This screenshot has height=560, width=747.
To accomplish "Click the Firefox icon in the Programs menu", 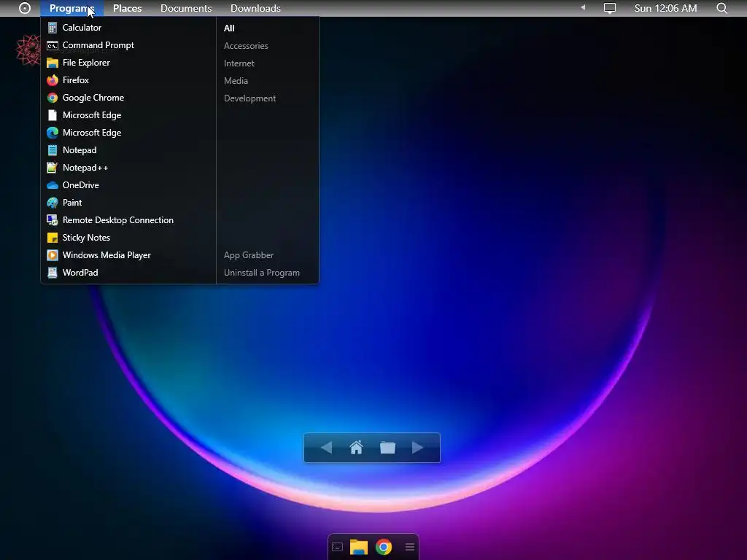I will tap(53, 80).
